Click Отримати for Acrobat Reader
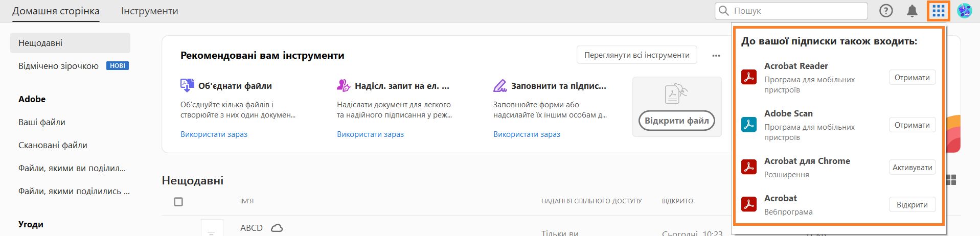 tap(912, 77)
